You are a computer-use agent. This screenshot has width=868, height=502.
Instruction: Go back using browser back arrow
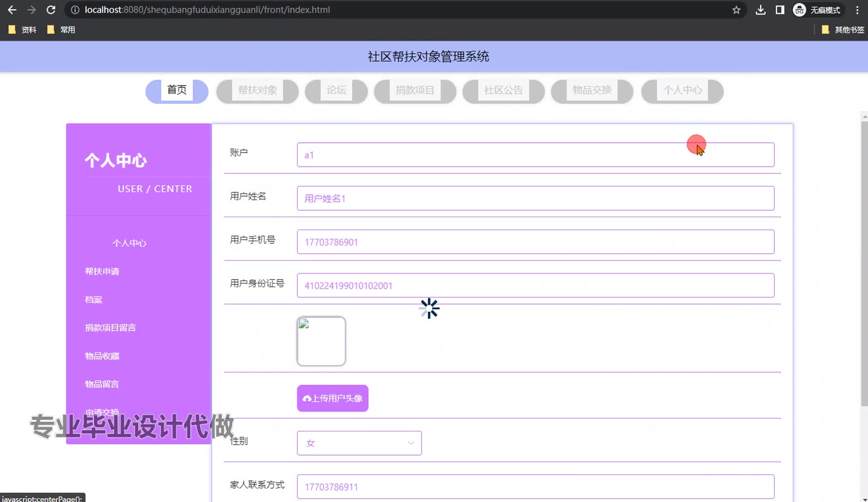12,10
